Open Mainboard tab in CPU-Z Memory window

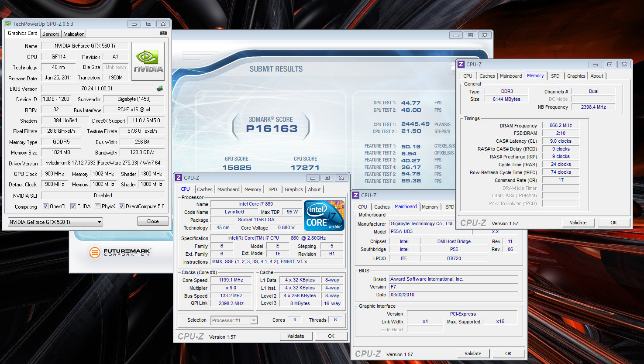pyautogui.click(x=511, y=76)
